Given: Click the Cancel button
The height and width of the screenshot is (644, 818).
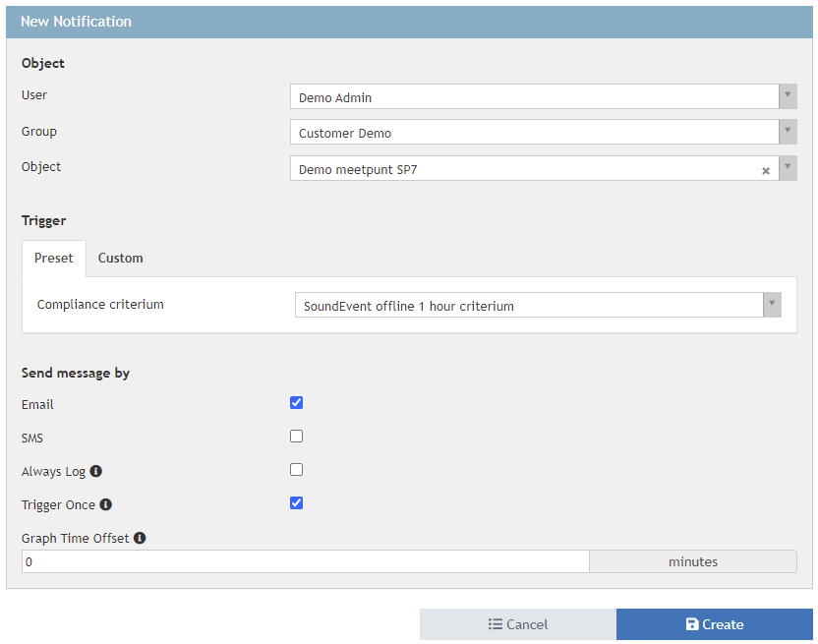Looking at the screenshot, I should [x=518, y=624].
